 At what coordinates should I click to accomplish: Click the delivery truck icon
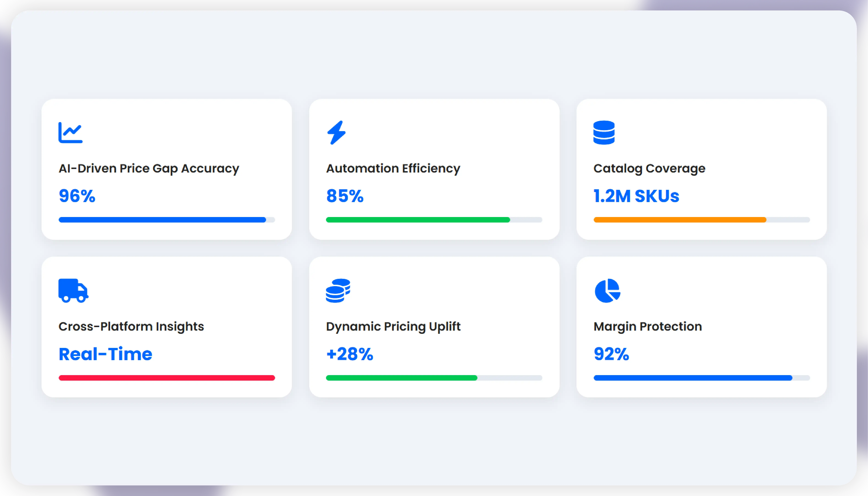coord(73,291)
